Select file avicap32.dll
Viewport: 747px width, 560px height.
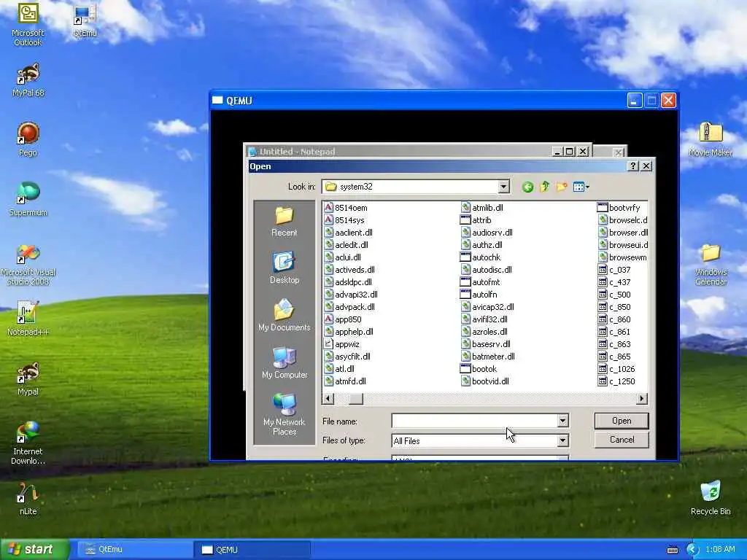click(x=487, y=307)
